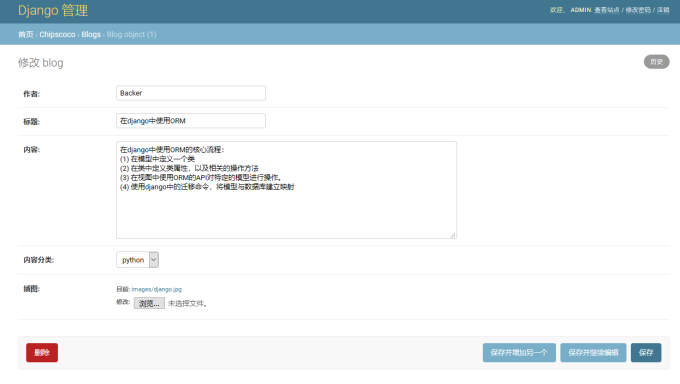Focus the 作者 field containing Backer
Viewport: 680px width, 384px height.
click(191, 93)
